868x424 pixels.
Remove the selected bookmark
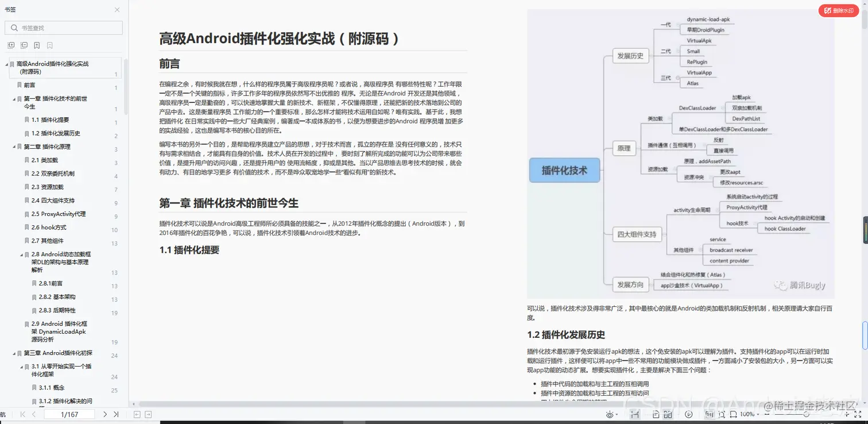(49, 45)
